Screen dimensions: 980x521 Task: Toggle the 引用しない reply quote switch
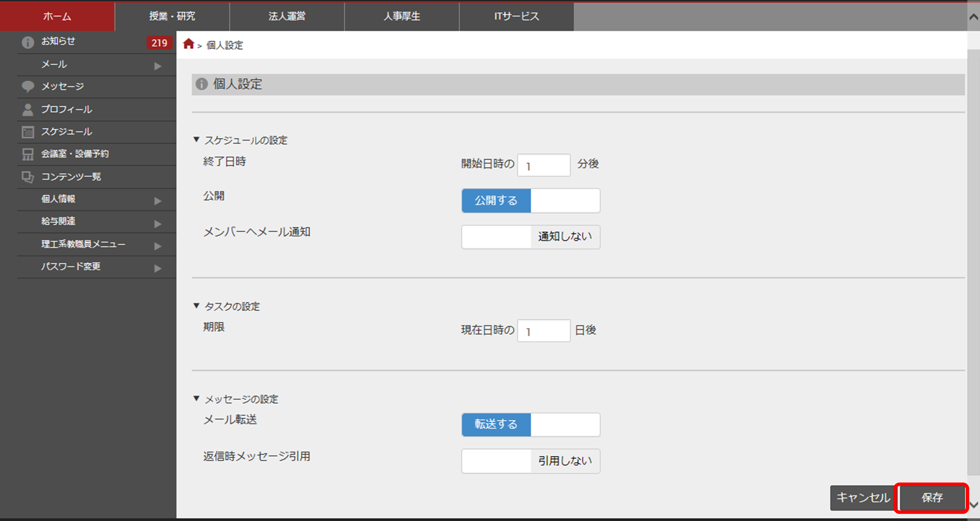tap(531, 461)
